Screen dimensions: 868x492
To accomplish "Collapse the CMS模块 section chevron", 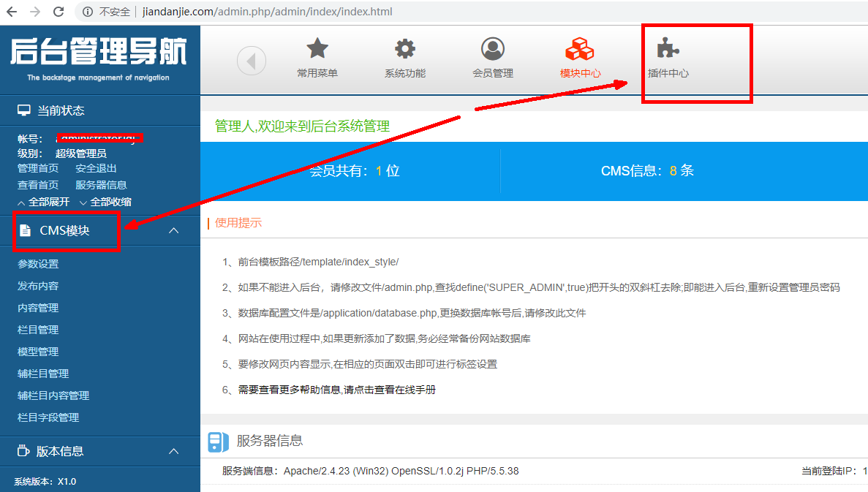I will tap(173, 231).
